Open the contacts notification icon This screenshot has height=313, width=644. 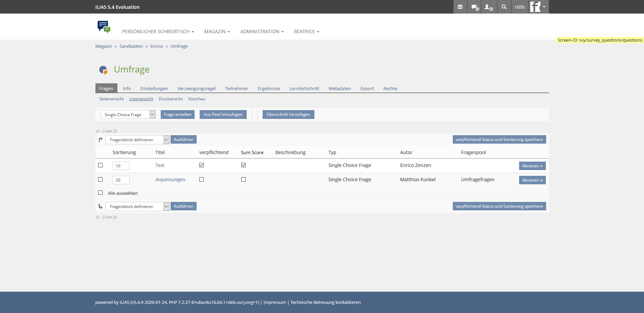(x=488, y=7)
